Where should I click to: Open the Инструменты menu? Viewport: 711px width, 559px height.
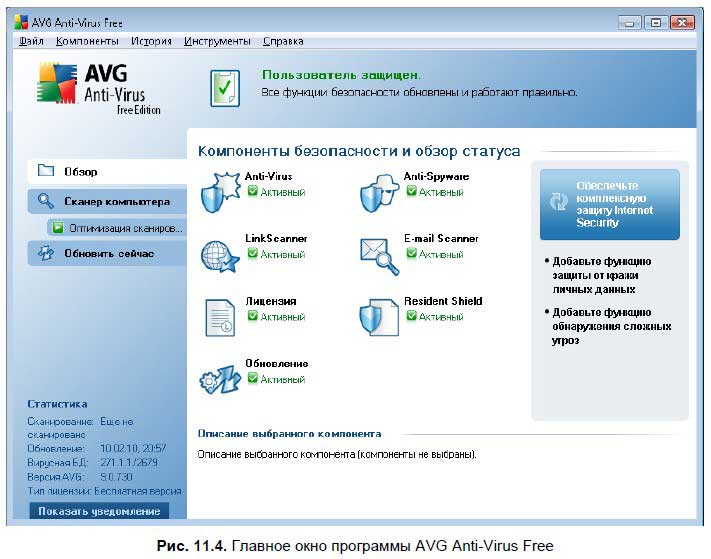click(x=217, y=41)
